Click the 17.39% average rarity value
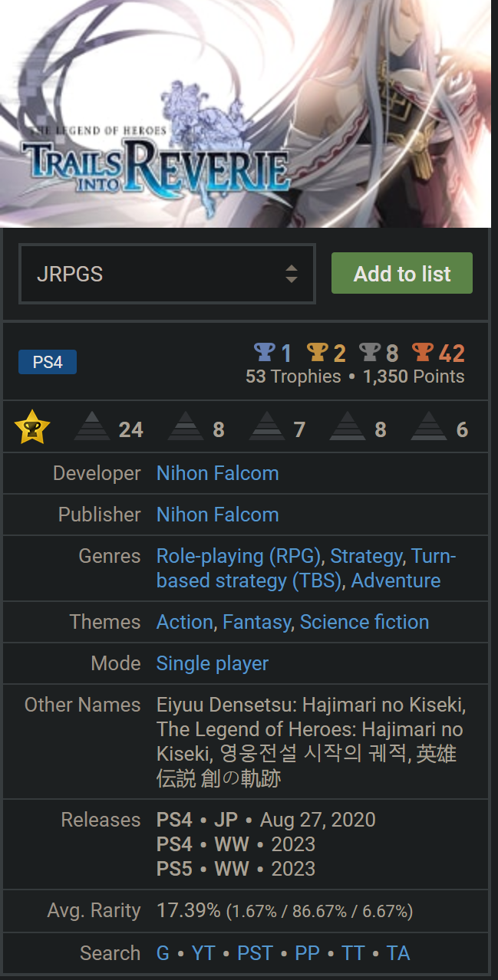This screenshot has width=498, height=980. tap(189, 910)
